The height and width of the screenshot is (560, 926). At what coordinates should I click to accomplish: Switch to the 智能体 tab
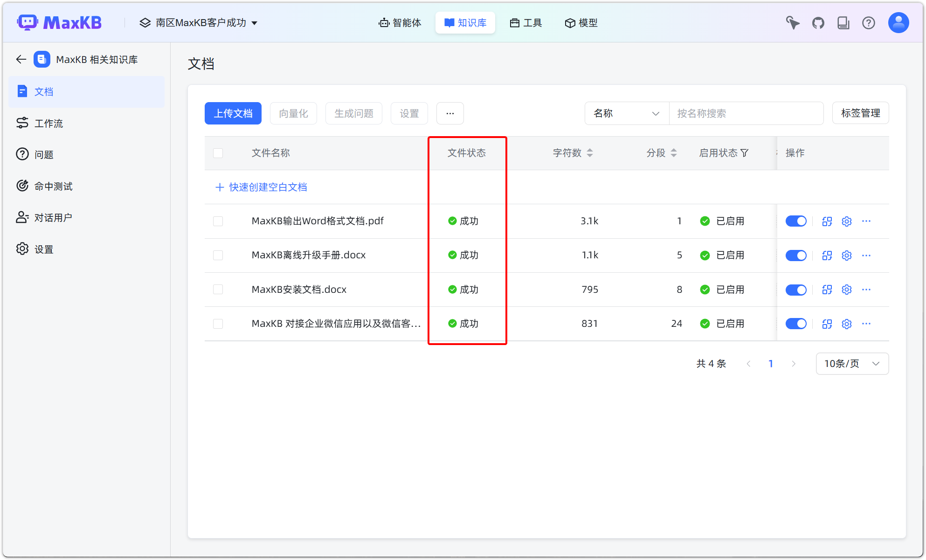click(400, 22)
